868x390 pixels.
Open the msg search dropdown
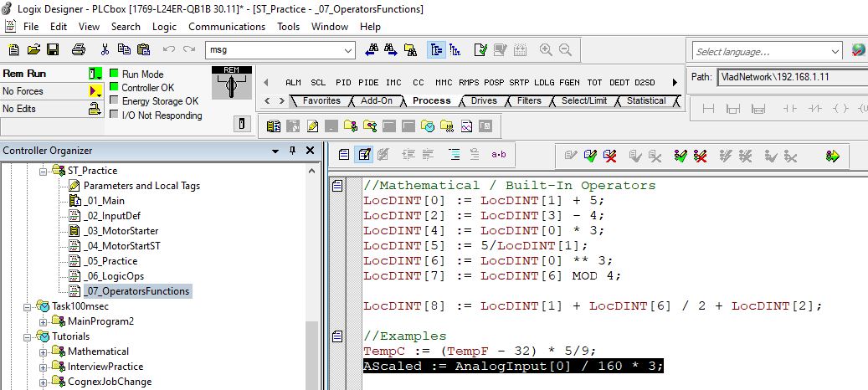click(x=348, y=51)
